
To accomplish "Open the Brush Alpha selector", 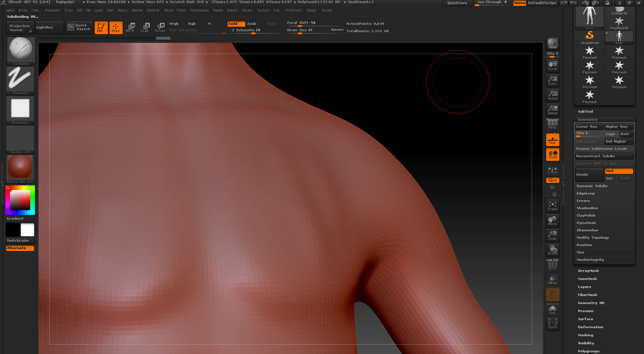I will click(20, 110).
